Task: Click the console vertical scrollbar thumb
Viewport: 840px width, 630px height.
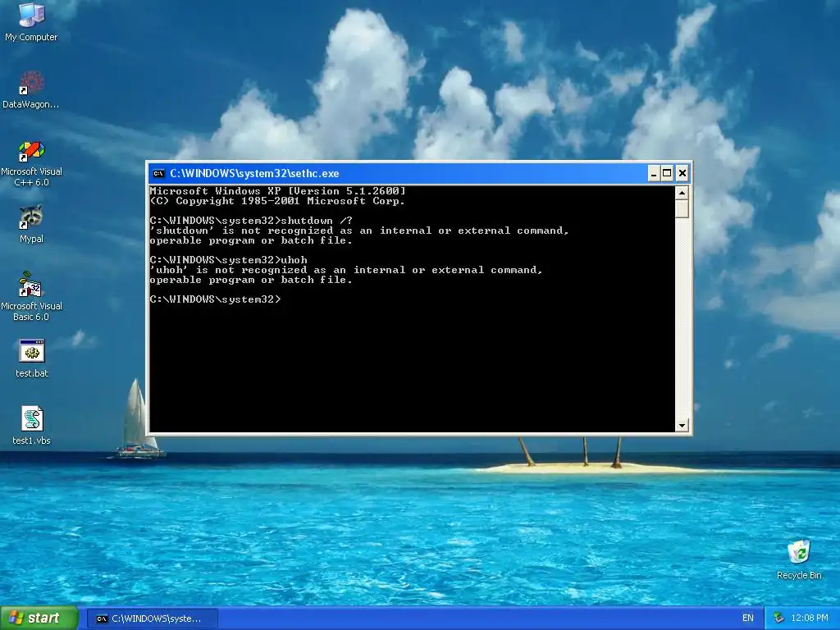Action: (x=682, y=208)
